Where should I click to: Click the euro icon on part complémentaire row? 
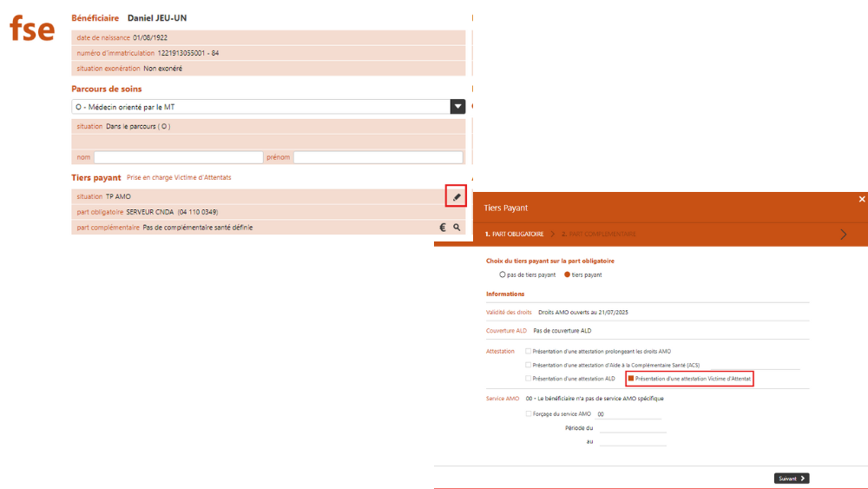point(443,228)
